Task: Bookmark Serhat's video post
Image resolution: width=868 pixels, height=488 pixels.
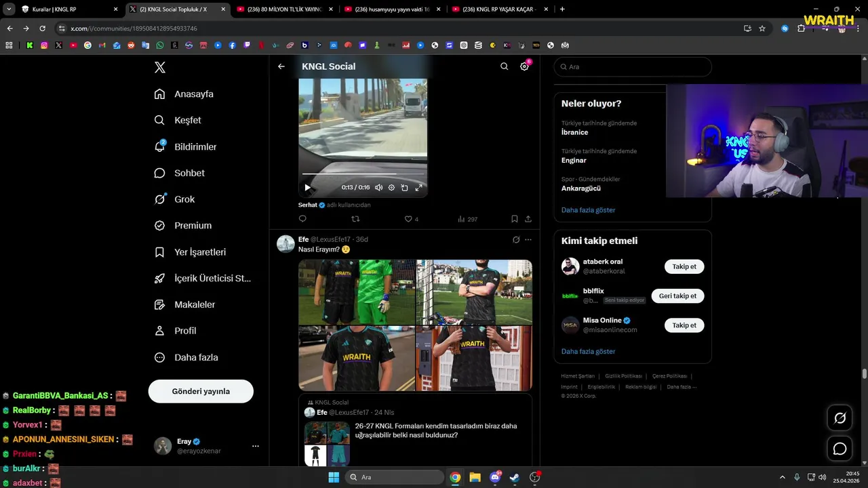Action: click(514, 219)
